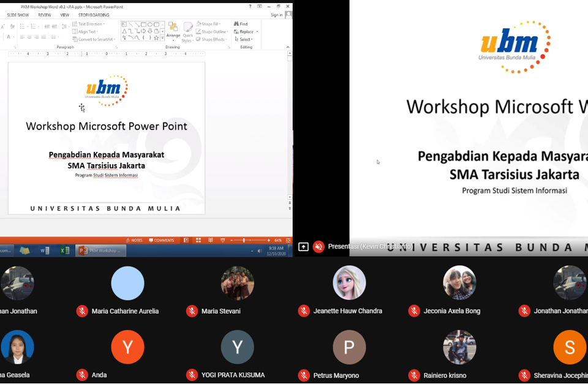Viewport: 588px width, 384px height.
Task: Open the SLIDE SHOW ribbon tab
Action: click(x=18, y=15)
